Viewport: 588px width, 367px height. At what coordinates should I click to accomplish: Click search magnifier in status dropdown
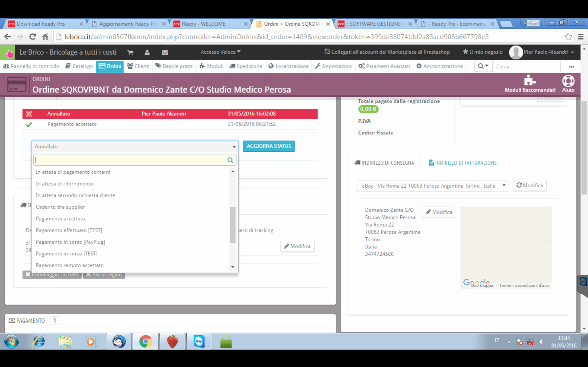230,160
